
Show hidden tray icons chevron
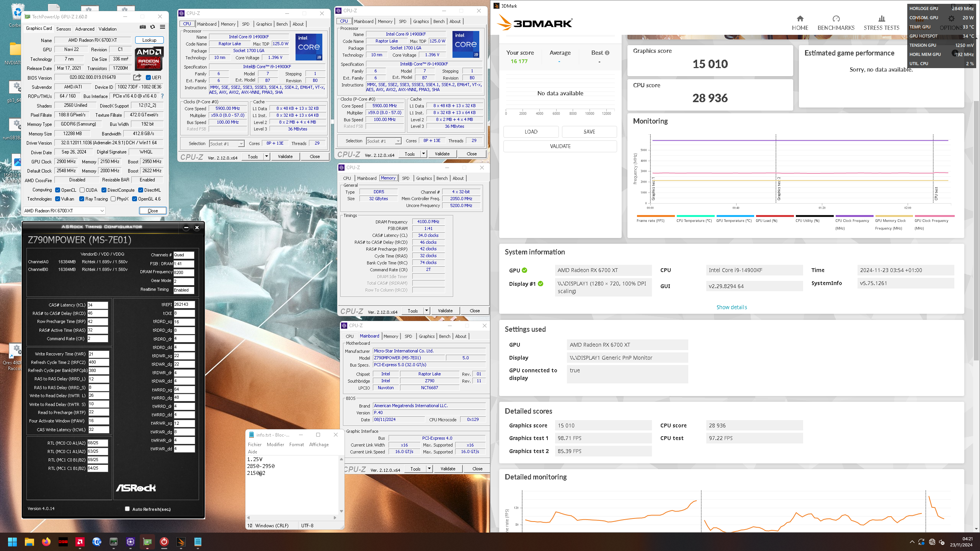pyautogui.click(x=912, y=542)
